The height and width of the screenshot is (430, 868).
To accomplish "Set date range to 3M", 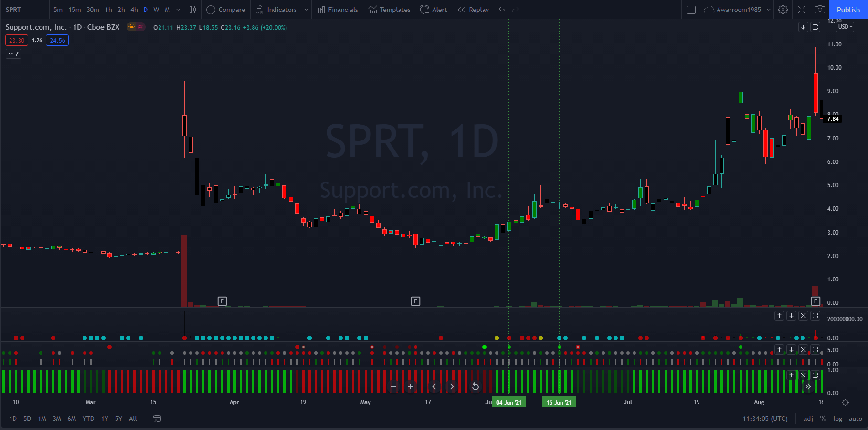I will pos(57,419).
